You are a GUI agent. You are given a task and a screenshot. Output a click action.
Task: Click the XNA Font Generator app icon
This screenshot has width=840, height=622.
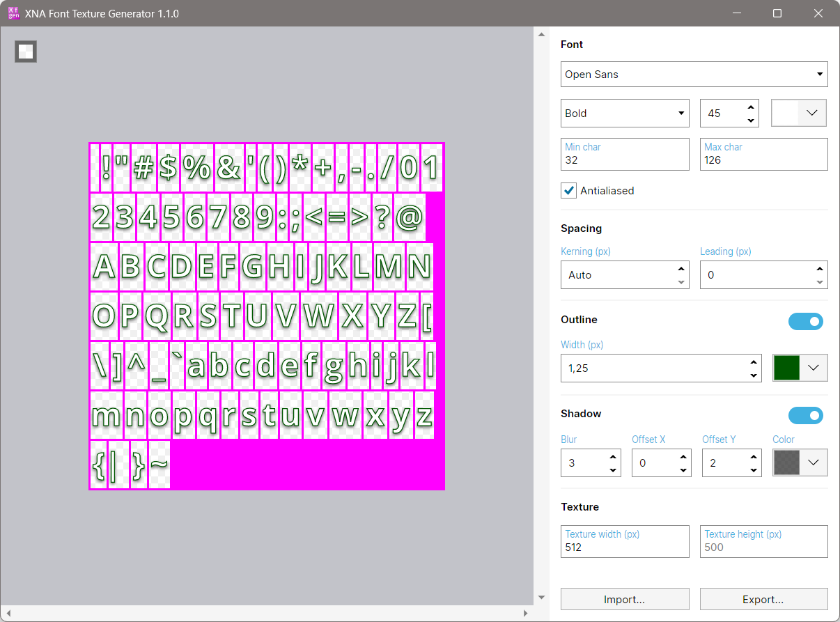(13, 13)
